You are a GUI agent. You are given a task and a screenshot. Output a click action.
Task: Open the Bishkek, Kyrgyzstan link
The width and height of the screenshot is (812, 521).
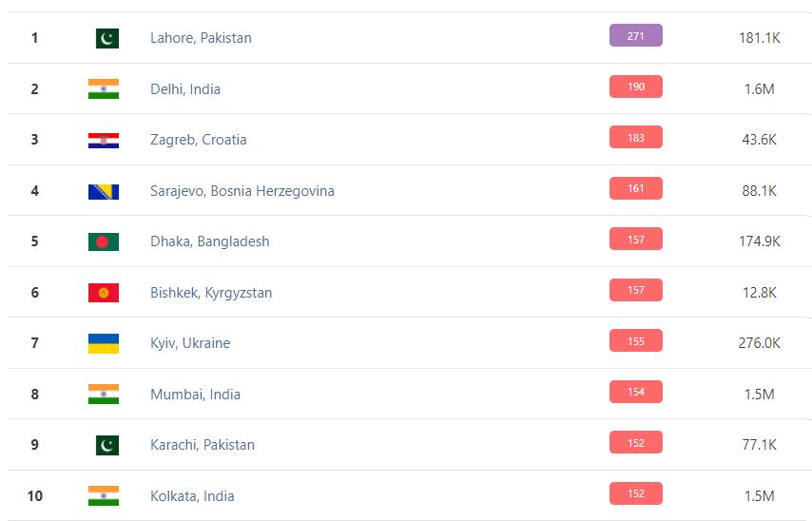tap(211, 293)
